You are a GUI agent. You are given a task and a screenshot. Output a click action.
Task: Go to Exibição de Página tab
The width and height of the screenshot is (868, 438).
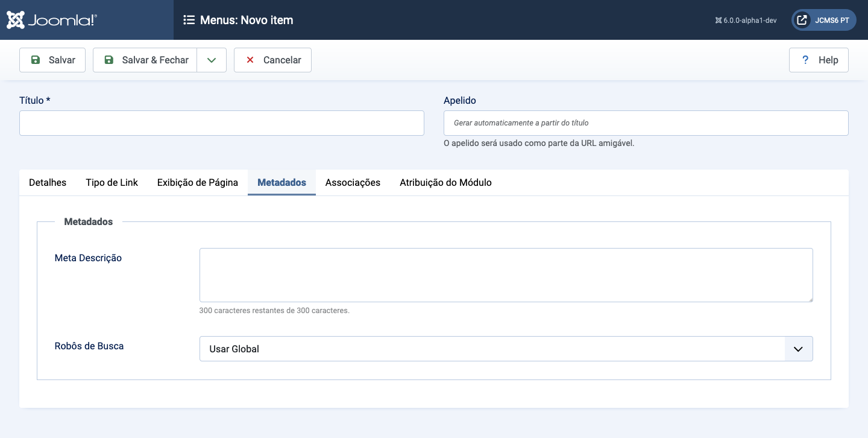tap(197, 182)
